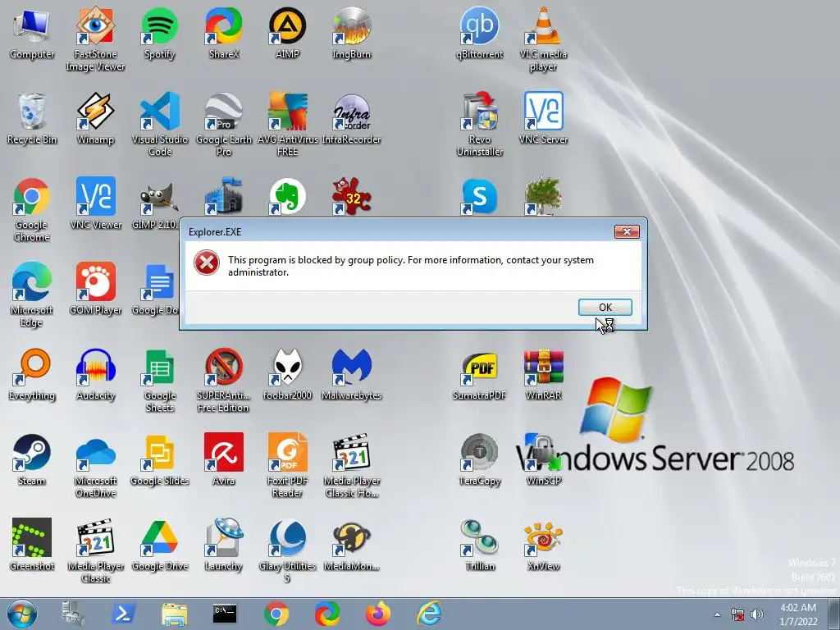
Task: Select the Trillian desktop icon
Action: pyautogui.click(x=479, y=545)
